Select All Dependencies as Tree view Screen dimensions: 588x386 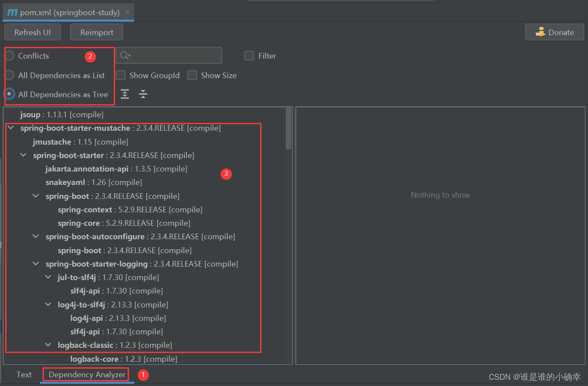click(x=9, y=94)
